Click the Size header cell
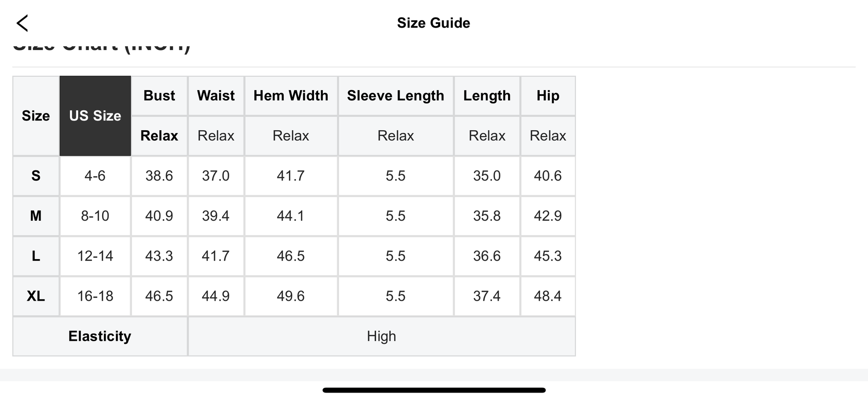 (x=36, y=116)
